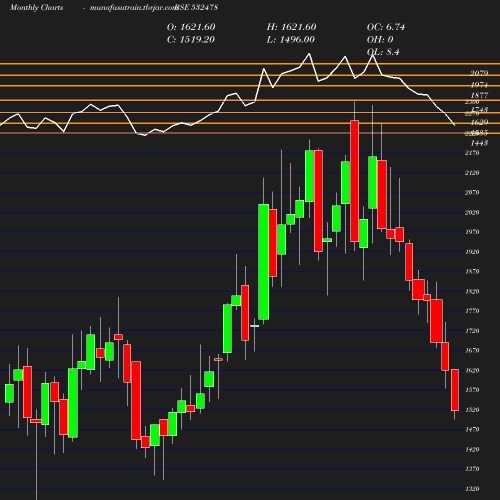Click the 1520 price axis label

(472, 410)
